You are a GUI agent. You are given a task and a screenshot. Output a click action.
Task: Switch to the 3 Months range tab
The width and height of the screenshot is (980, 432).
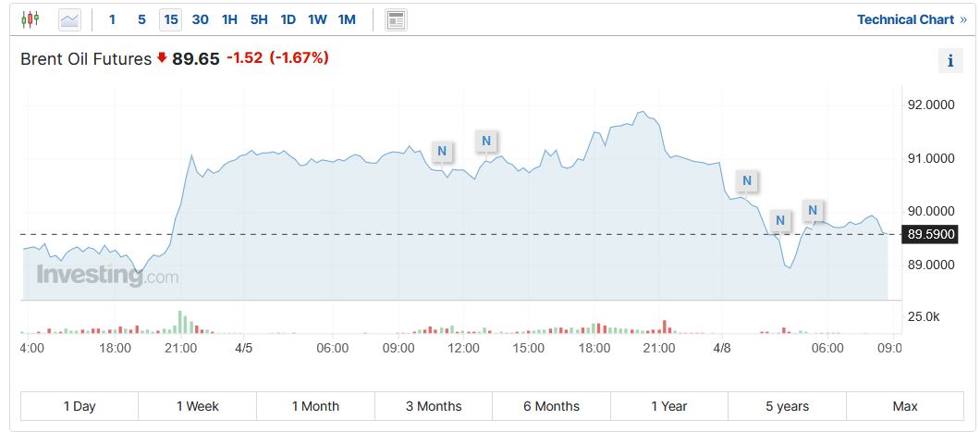coord(433,406)
